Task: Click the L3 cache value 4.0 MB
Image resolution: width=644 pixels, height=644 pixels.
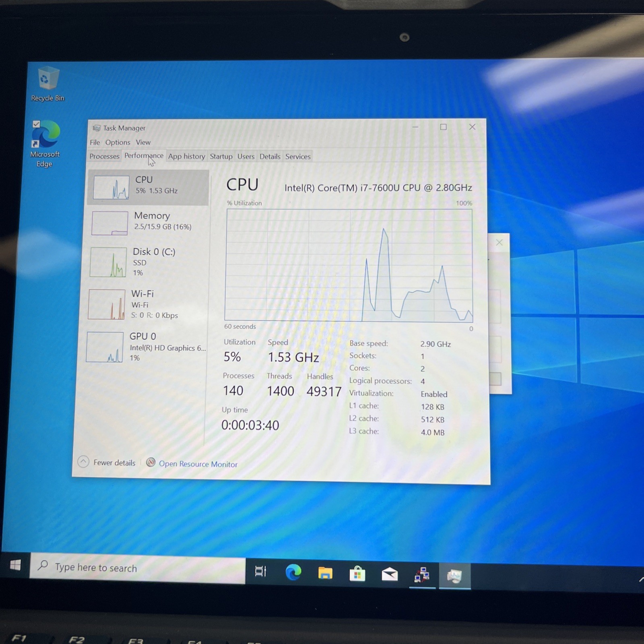Action: click(x=433, y=432)
